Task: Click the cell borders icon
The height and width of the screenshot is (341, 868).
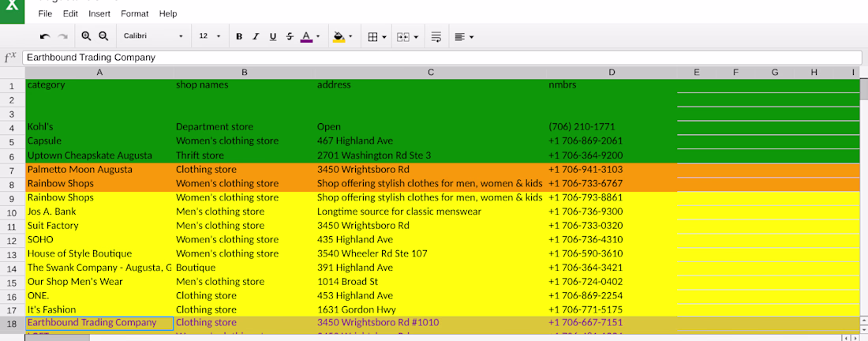Action: pyautogui.click(x=373, y=36)
